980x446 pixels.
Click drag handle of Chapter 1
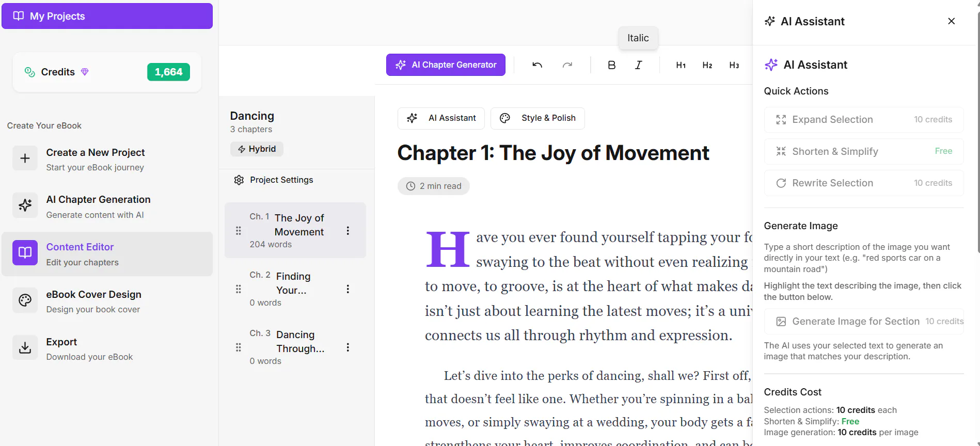point(238,231)
